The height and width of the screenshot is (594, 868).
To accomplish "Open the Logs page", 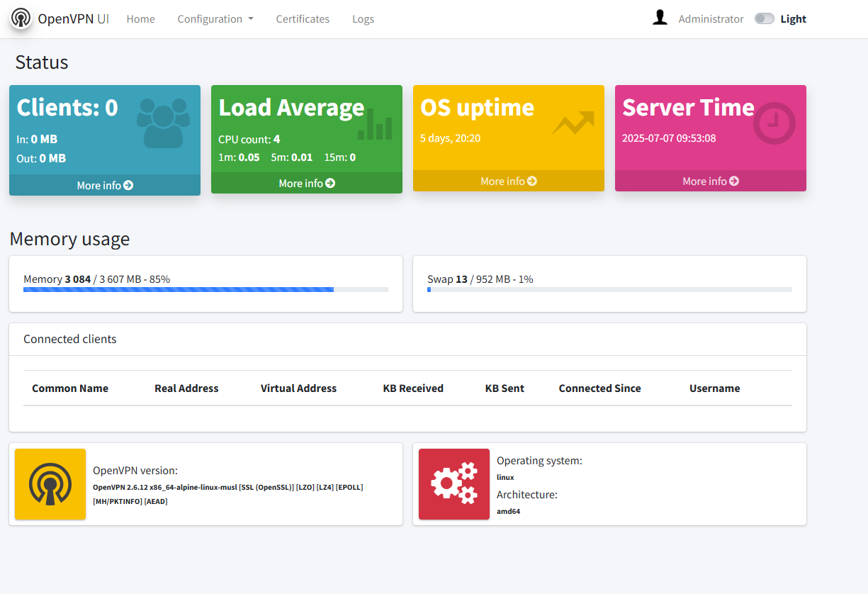I will click(363, 19).
